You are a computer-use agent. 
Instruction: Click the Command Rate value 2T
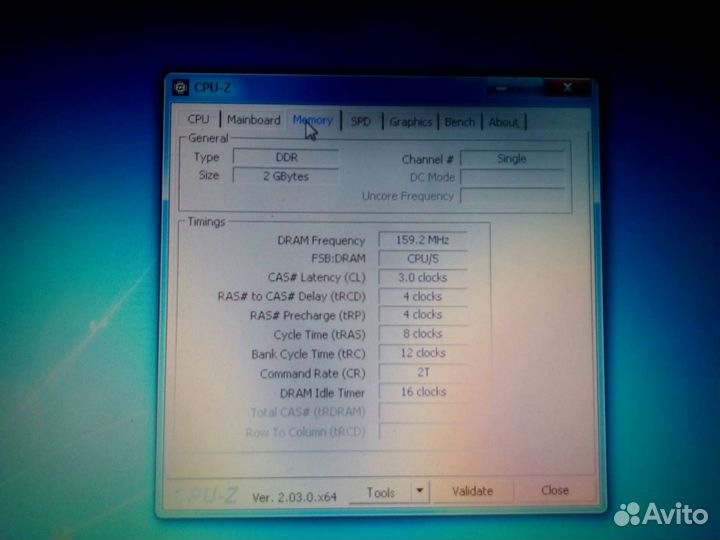coord(422,372)
